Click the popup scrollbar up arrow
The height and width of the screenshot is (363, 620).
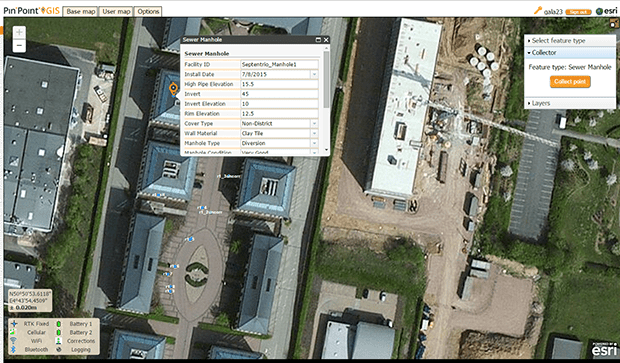pos(326,48)
